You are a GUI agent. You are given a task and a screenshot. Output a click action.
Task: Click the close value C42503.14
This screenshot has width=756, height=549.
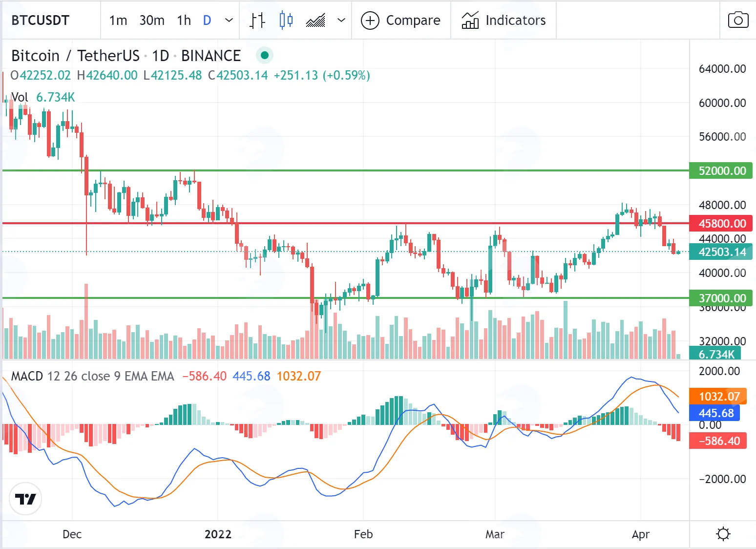tap(238, 75)
